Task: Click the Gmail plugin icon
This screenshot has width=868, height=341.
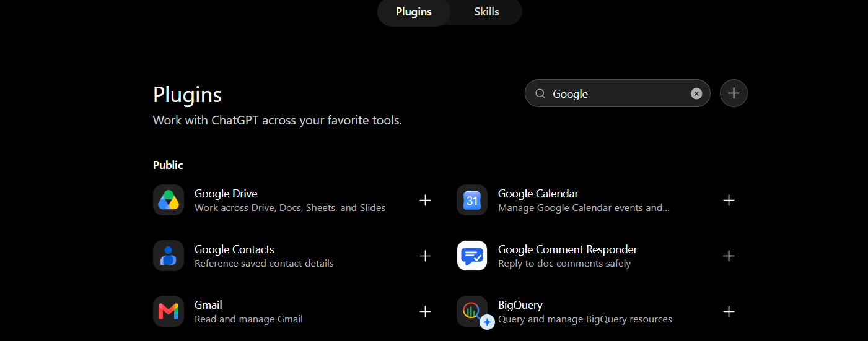Action: click(x=169, y=311)
